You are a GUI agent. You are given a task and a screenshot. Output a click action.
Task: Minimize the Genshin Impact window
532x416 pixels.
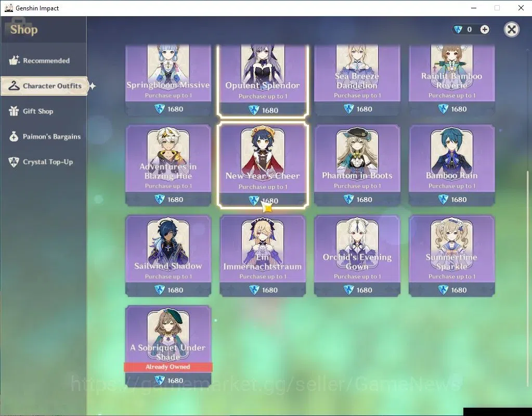[474, 8]
